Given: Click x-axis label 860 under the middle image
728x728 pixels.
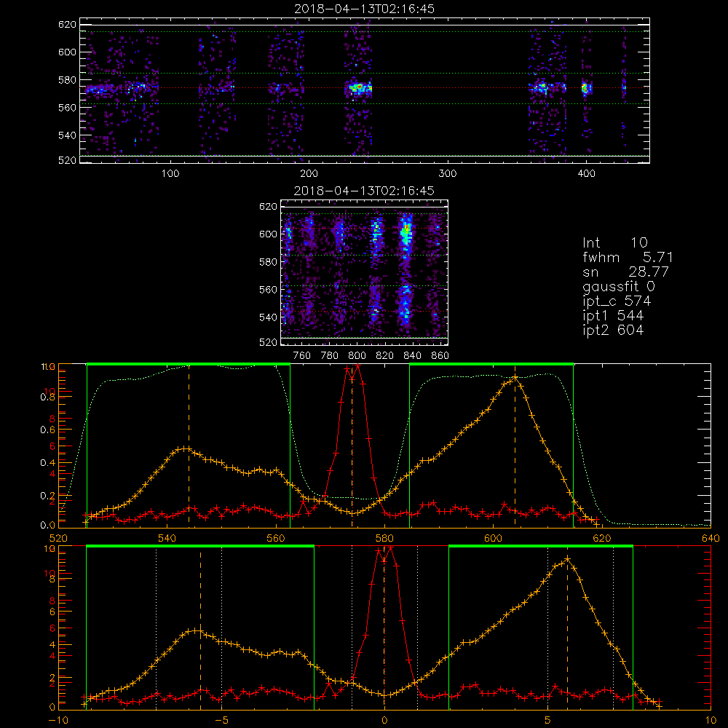Looking at the screenshot, I should (x=440, y=356).
